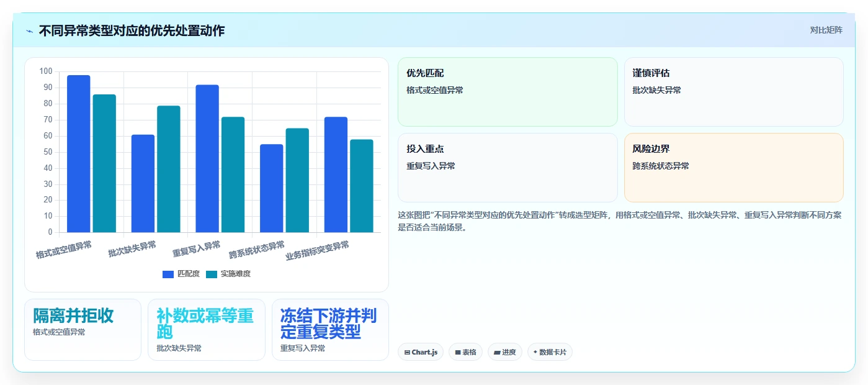Click the 隔离并拒收 metric card
The height and width of the screenshot is (385, 868).
[83, 330]
